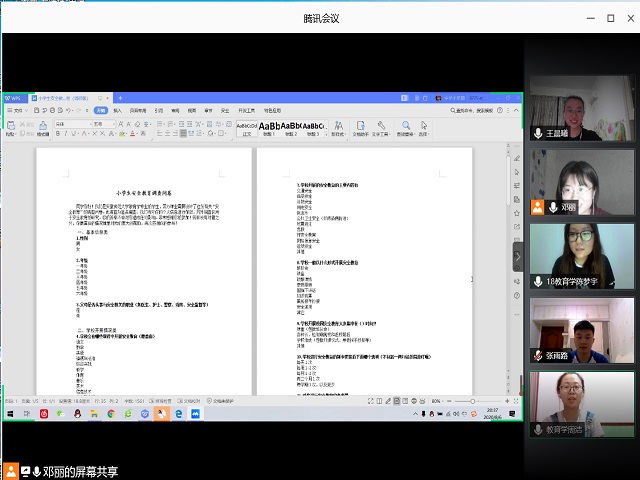
Task: Click the WPS logo tab
Action: point(14,98)
